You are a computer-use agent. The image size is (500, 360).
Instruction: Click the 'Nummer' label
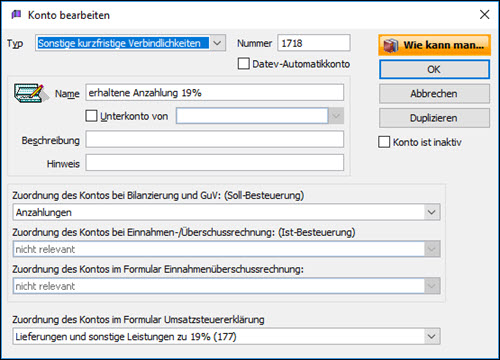254,43
